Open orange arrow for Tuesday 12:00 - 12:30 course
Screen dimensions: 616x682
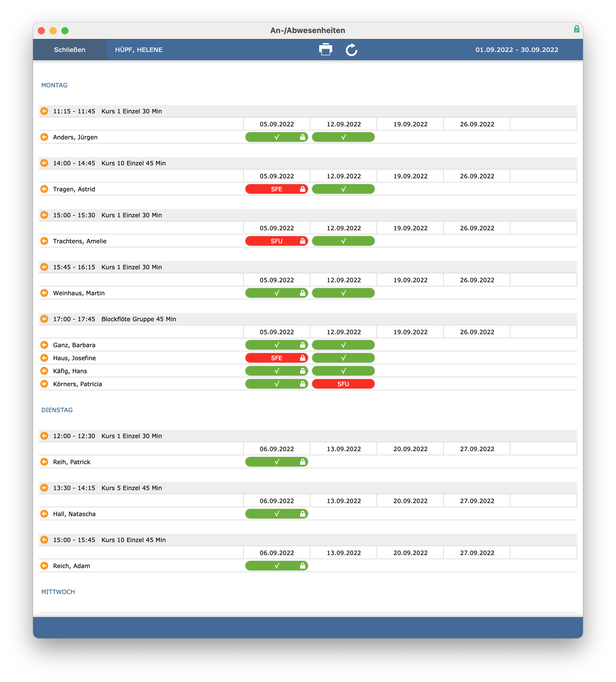(x=44, y=436)
